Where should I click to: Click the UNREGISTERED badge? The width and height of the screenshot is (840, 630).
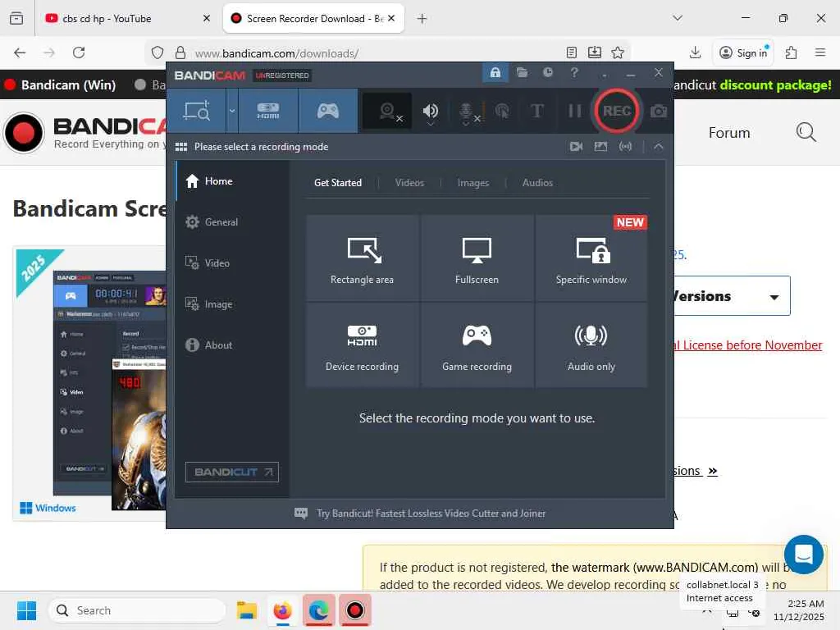pos(282,75)
